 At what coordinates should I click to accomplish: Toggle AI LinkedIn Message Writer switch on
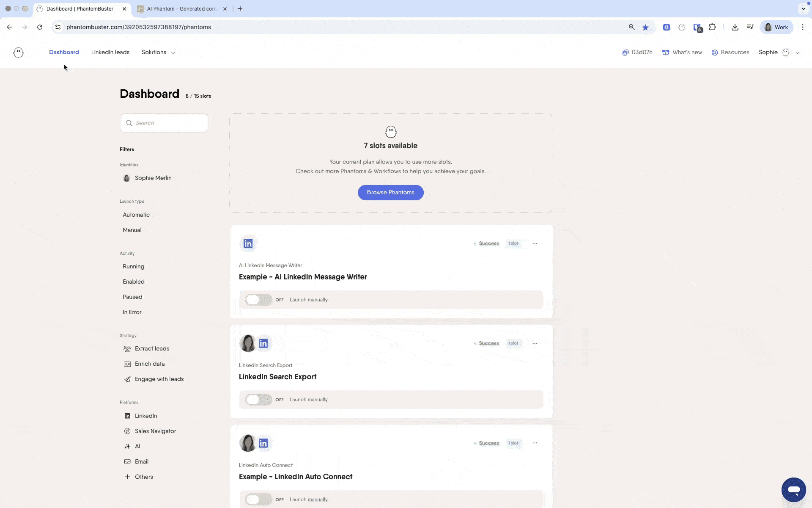(x=258, y=300)
